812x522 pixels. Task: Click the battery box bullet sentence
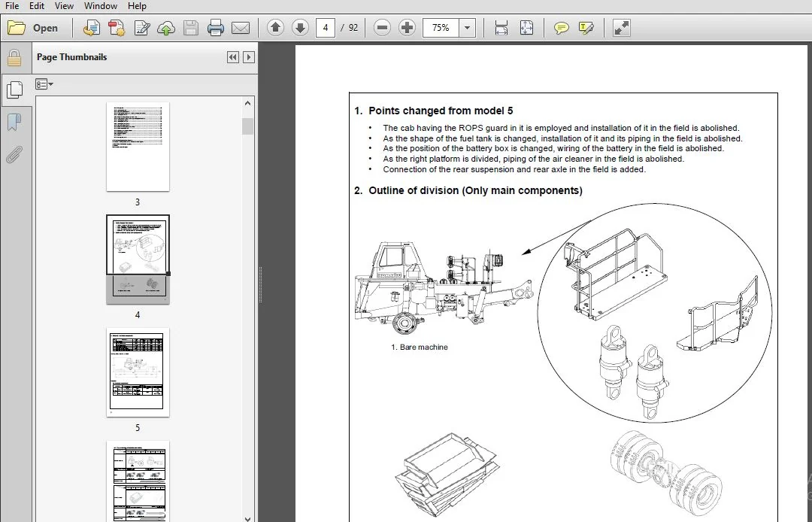(x=553, y=149)
